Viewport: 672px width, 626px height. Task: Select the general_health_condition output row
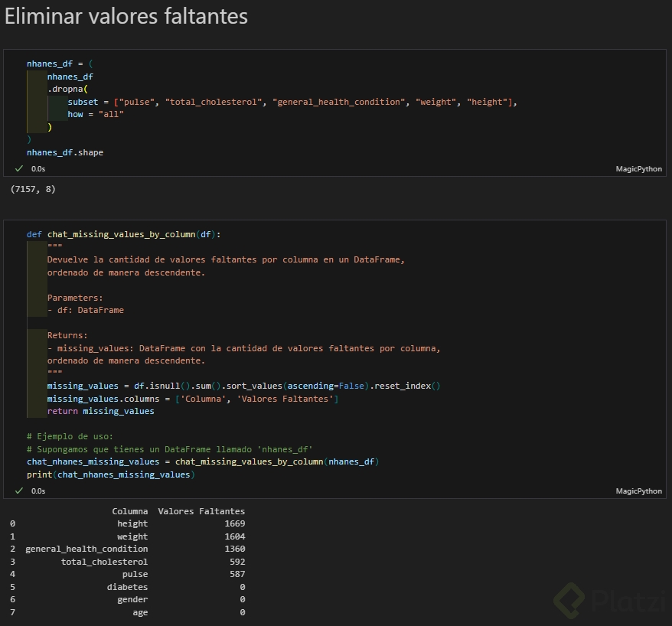pyautogui.click(x=86, y=549)
